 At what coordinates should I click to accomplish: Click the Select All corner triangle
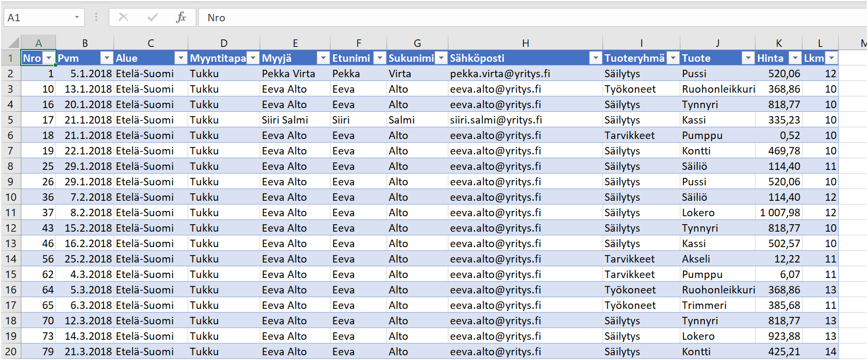pos(14,43)
